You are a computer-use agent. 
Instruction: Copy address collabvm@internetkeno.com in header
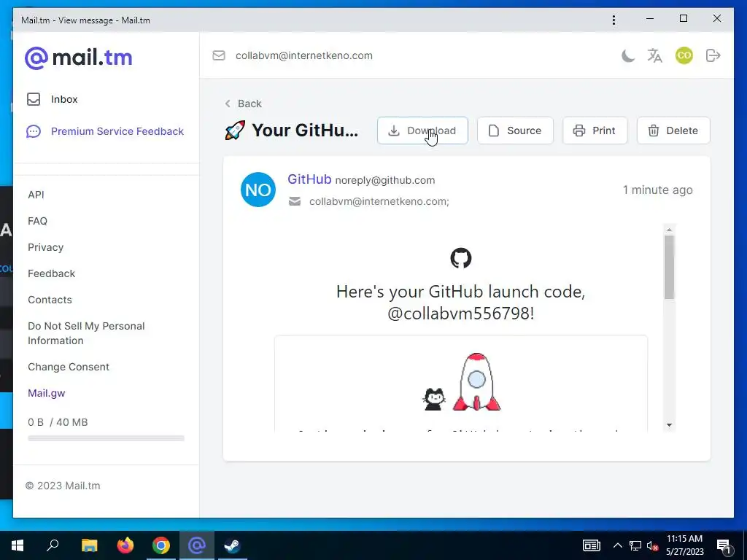tap(304, 55)
